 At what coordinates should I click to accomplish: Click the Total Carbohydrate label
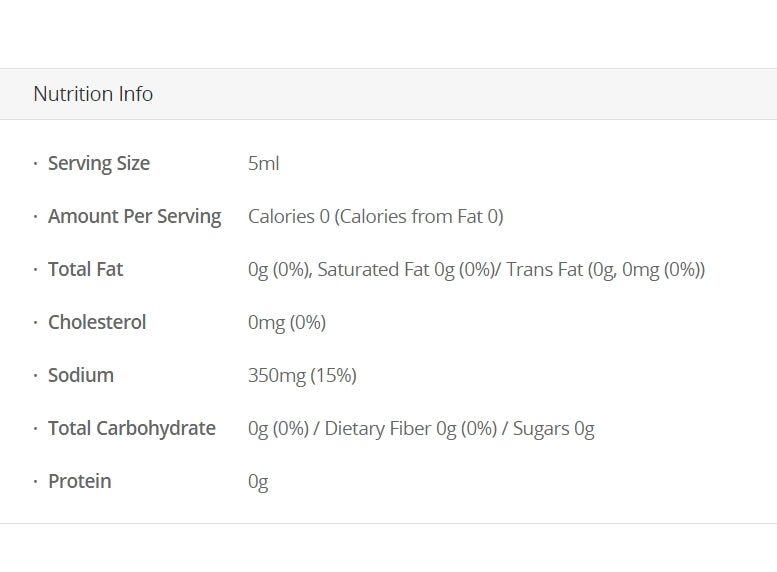132,428
